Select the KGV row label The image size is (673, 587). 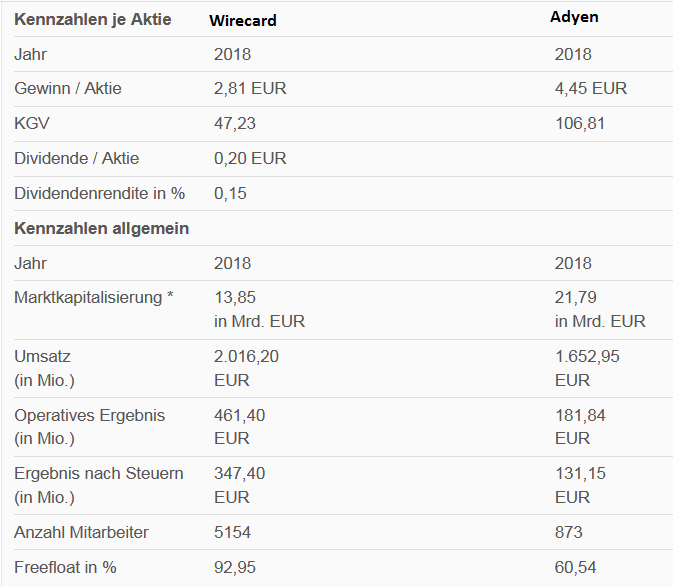pos(32,123)
